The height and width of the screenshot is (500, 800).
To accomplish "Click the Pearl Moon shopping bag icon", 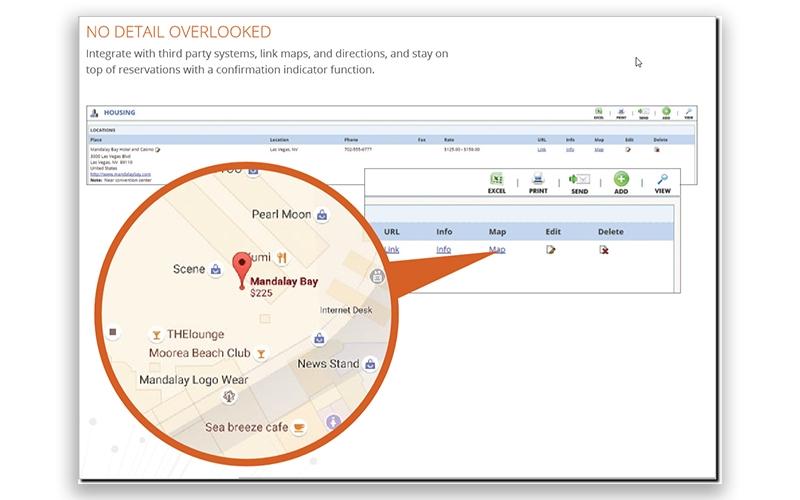I will point(322,215).
